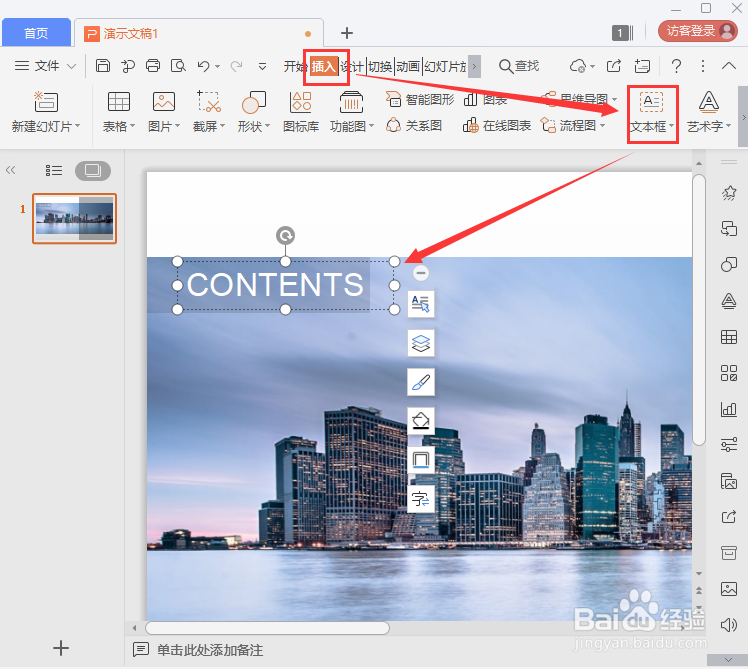
Task: Switch to outline list view
Action: [54, 170]
